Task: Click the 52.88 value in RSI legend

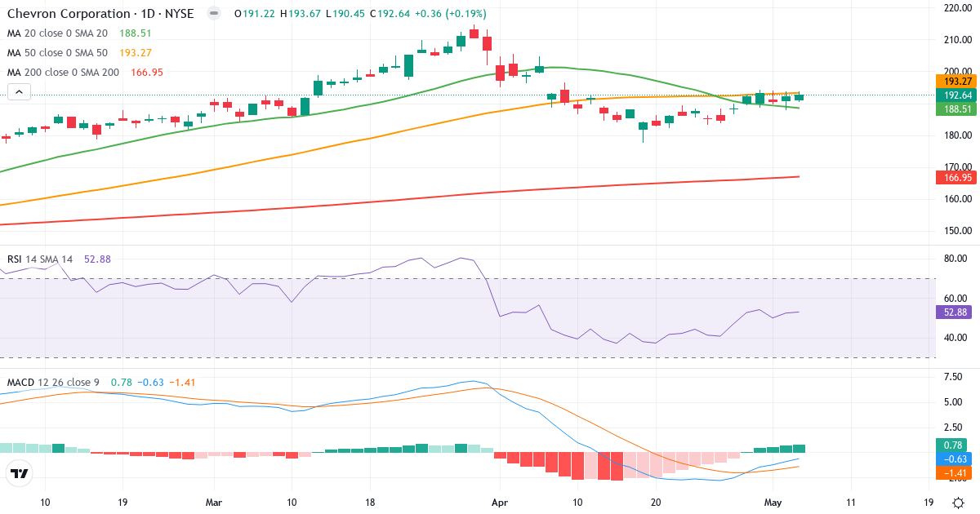Action: (x=97, y=259)
